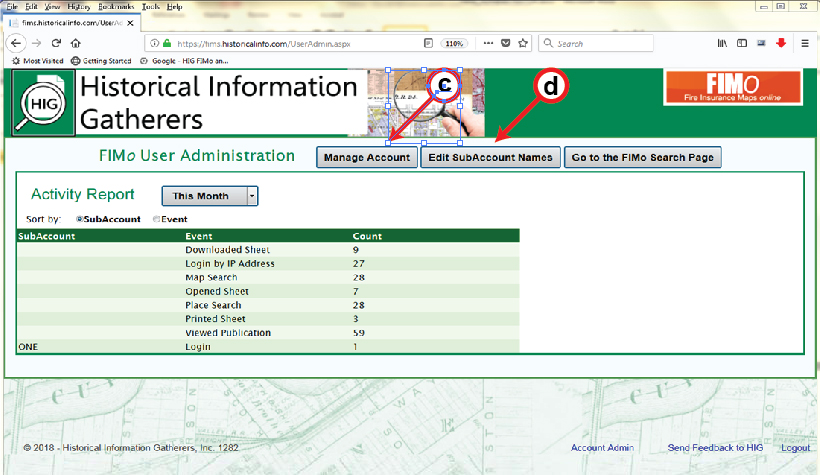Viewport: 820px width, 475px height.
Task: Click the Edit SubAccount Names button
Action: click(x=489, y=158)
